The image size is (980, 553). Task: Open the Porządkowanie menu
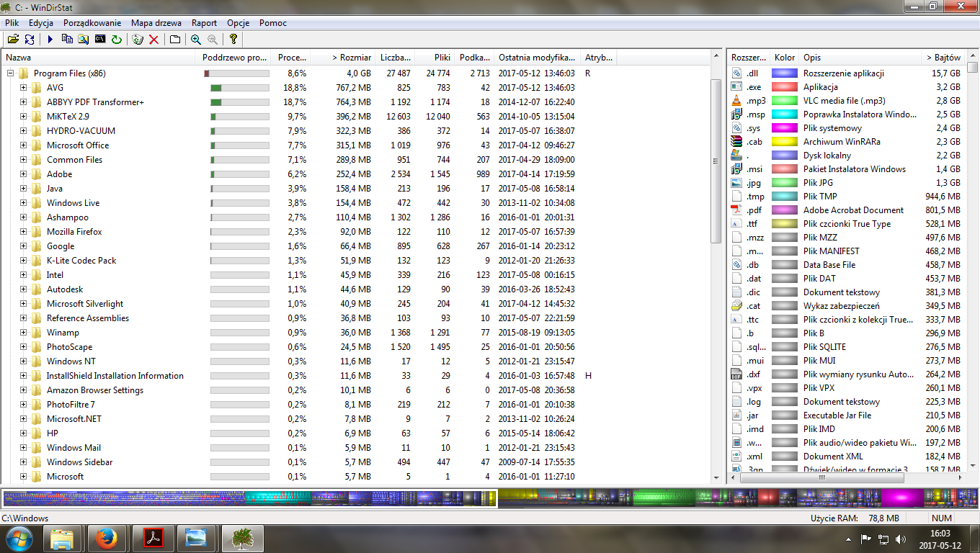92,23
